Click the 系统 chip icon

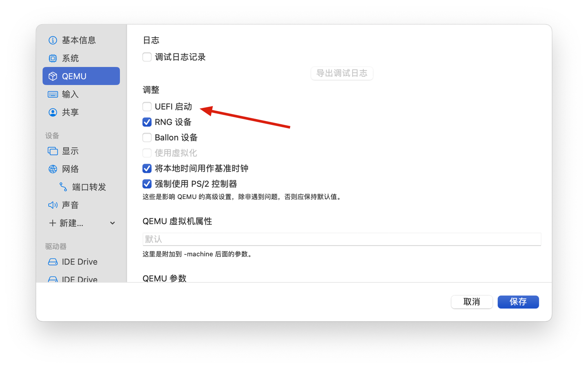click(53, 58)
